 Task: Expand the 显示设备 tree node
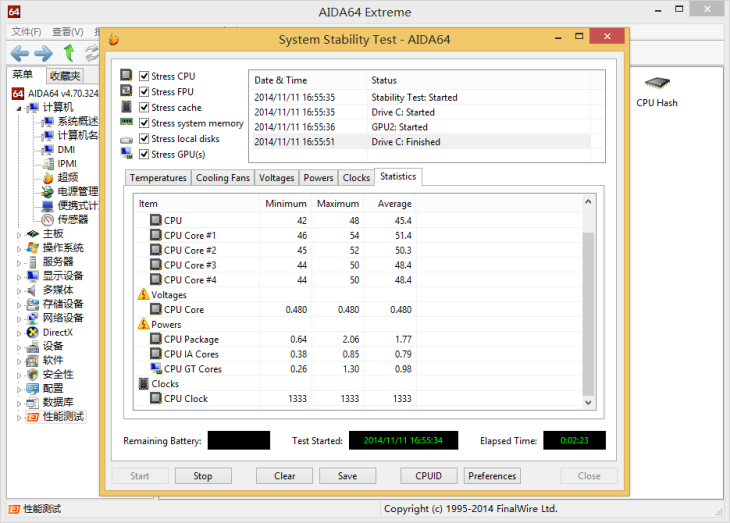coord(19,277)
